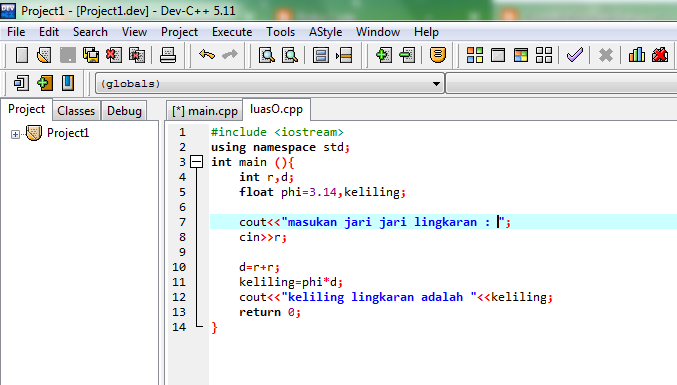Screen dimensions: 677x385
Task: Click the Toggle bookmarks icon
Action: 321,55
